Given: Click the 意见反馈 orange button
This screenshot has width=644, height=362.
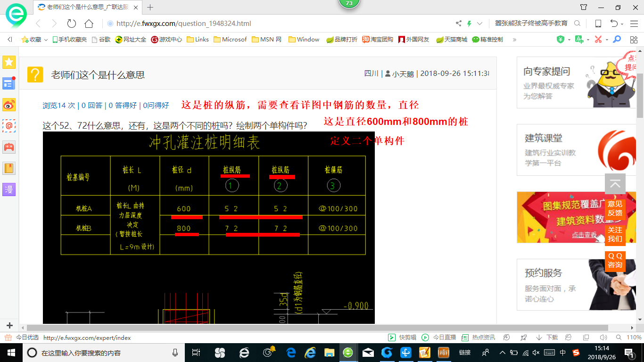Looking at the screenshot, I should (x=615, y=208).
